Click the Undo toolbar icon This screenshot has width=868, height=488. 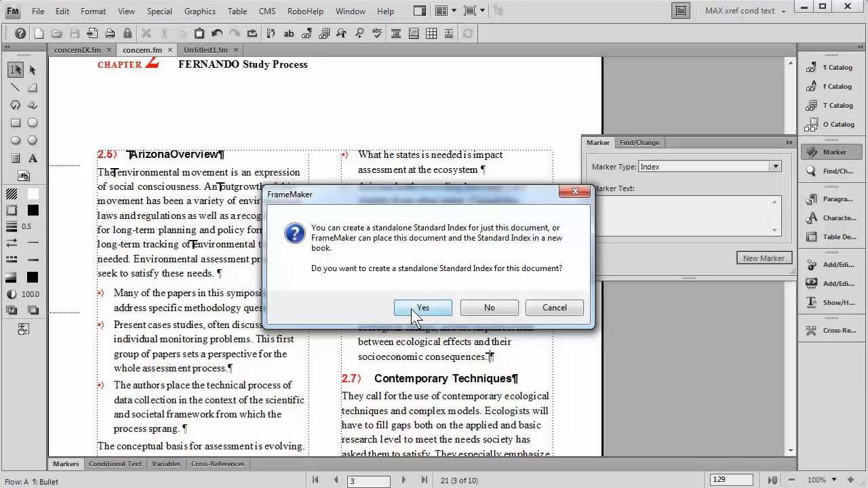[217, 33]
